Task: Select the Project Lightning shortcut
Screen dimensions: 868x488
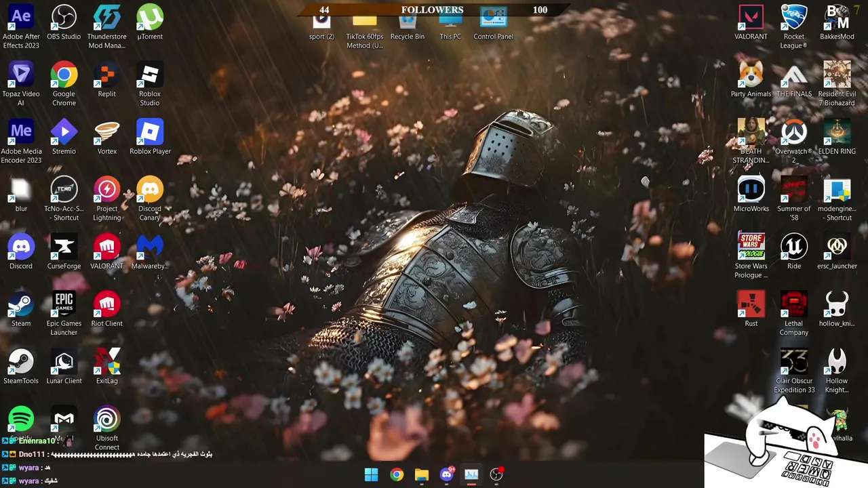Action: (106, 199)
